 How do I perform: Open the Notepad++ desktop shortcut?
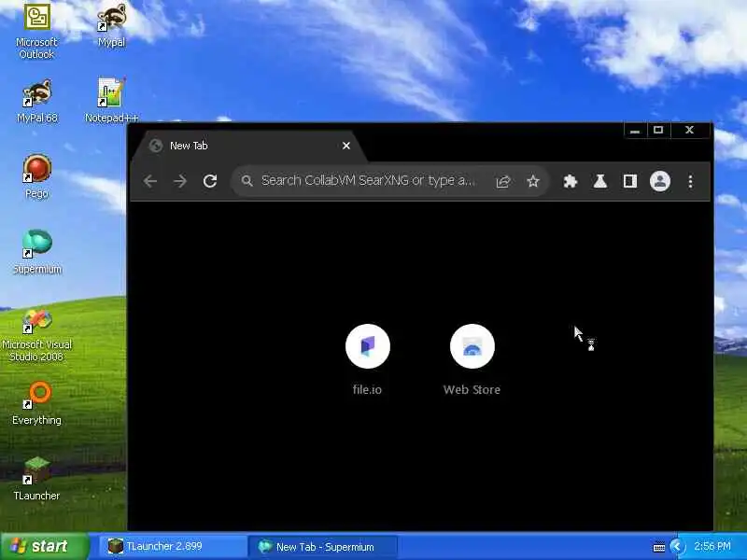(111, 101)
